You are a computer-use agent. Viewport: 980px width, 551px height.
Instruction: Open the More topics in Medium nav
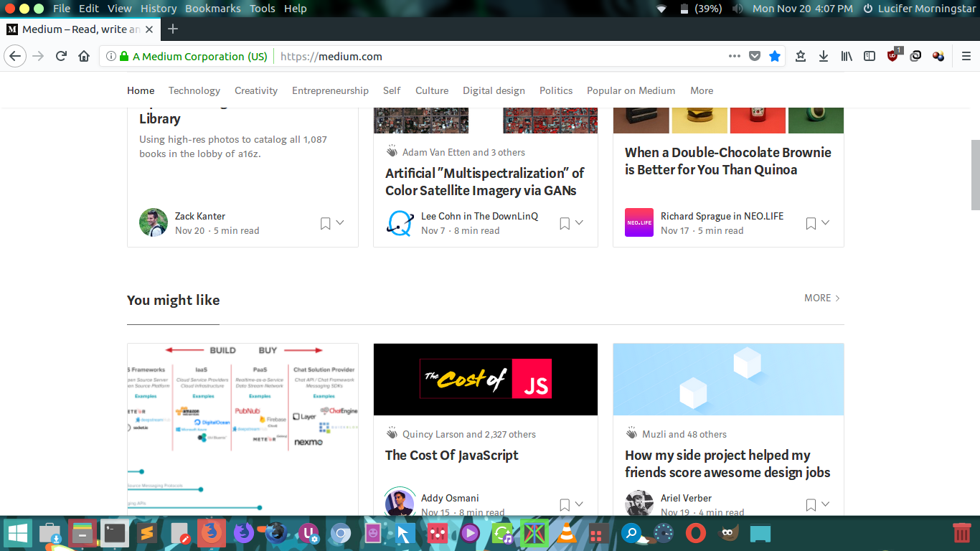702,90
